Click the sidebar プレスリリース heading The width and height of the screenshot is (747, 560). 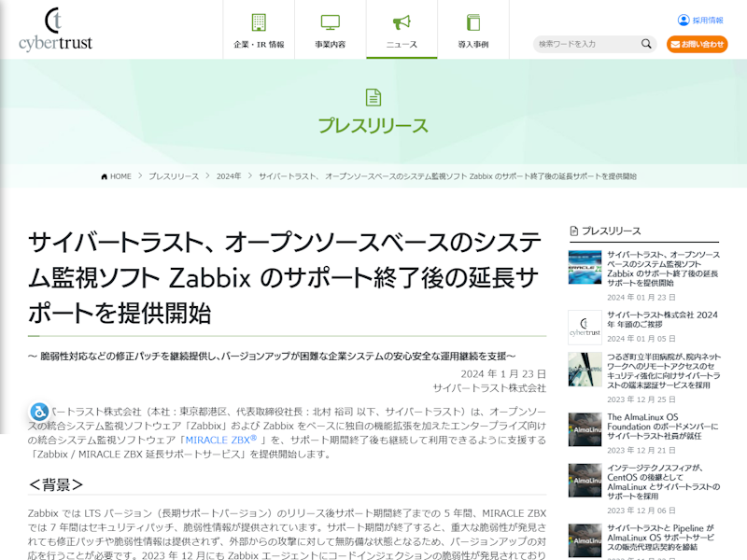612,231
